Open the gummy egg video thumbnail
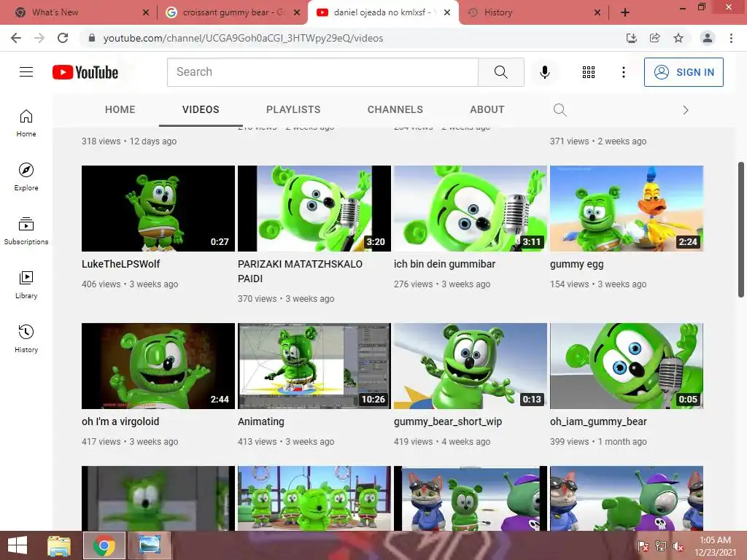This screenshot has width=747, height=560. 627,208
